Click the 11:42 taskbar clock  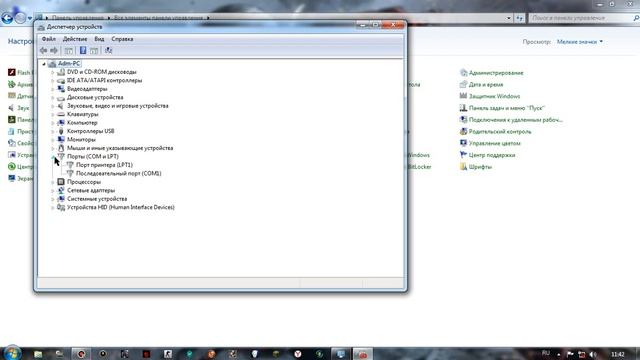click(618, 354)
